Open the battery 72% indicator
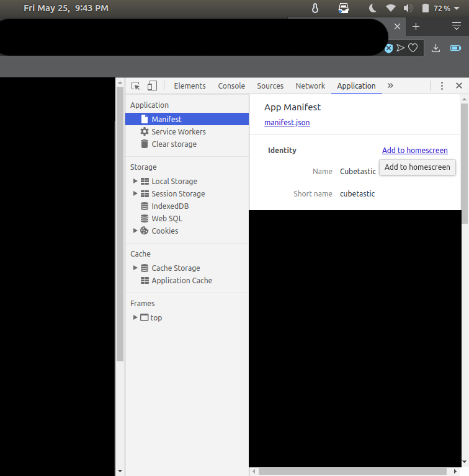 coord(436,8)
